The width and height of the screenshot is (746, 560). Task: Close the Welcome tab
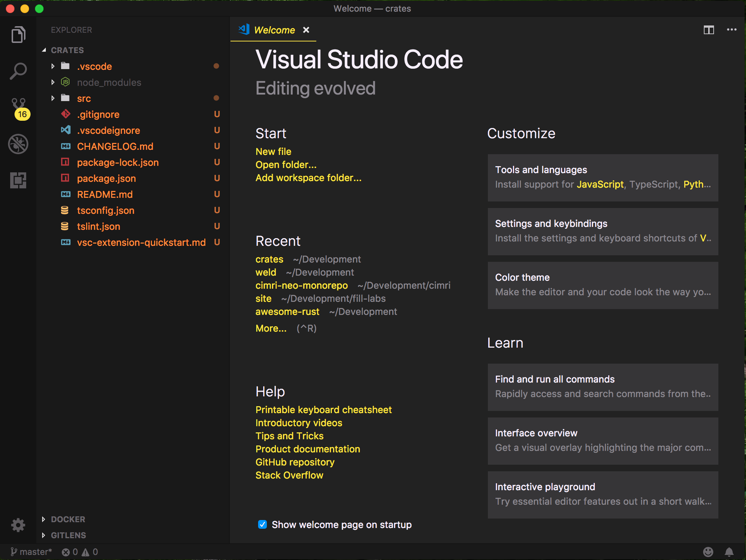point(306,30)
